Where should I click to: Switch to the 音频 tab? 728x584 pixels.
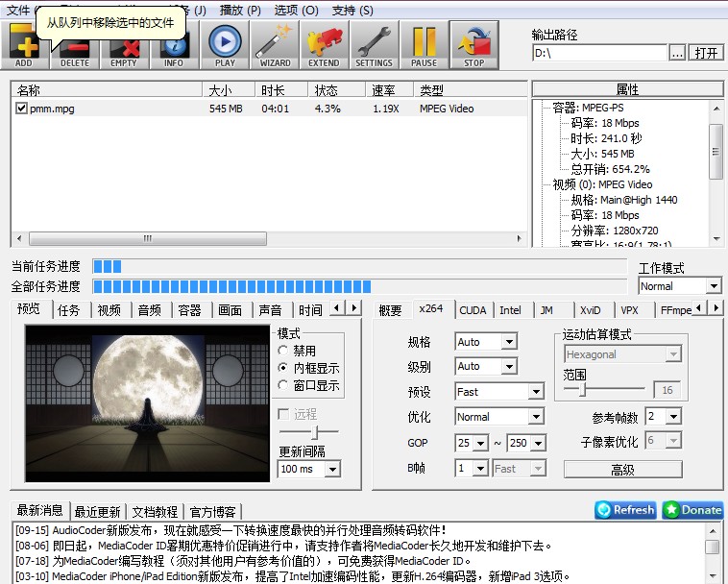coord(150,310)
